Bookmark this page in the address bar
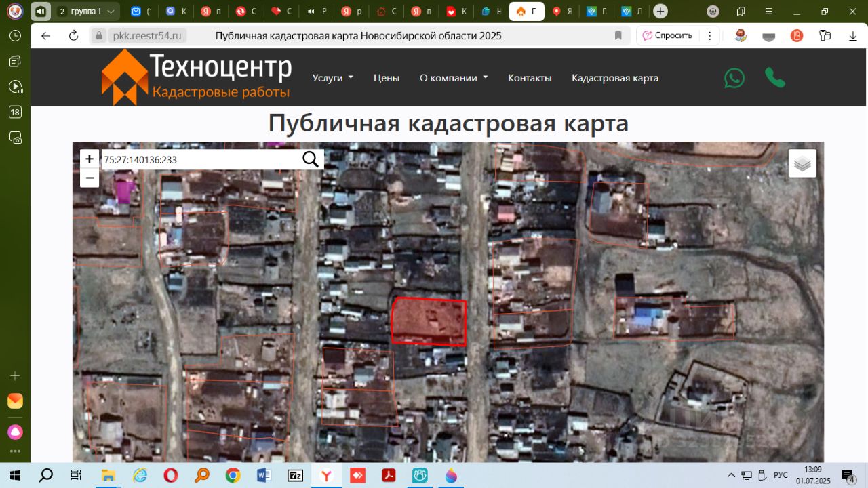 click(618, 35)
